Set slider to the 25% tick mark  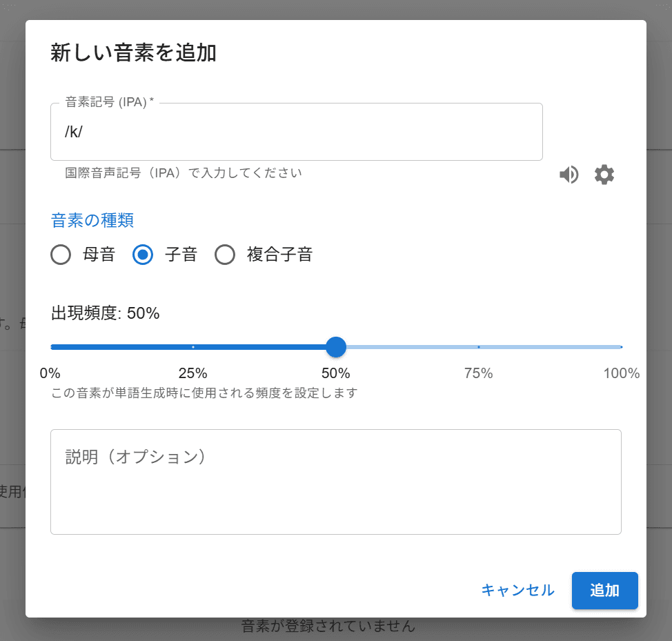coord(193,346)
